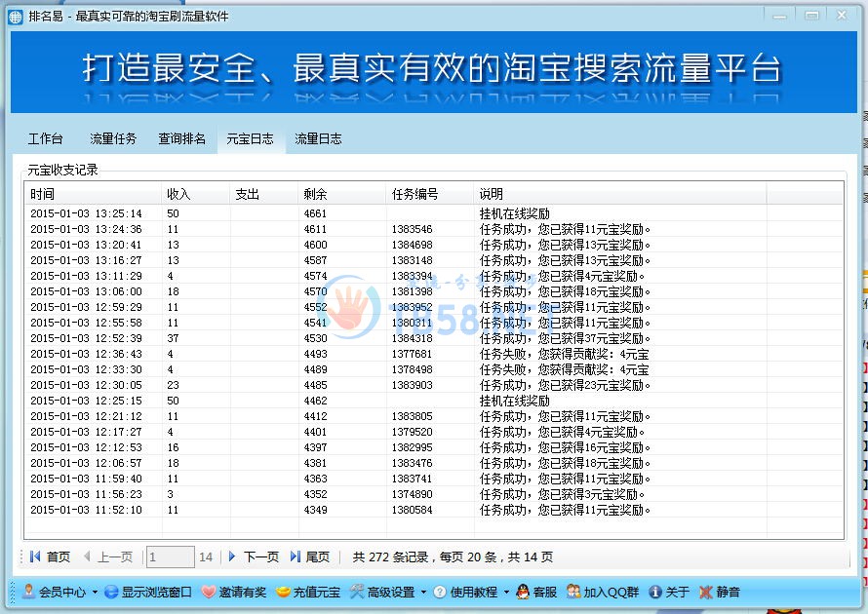This screenshot has width=868, height=614.
Task: Switch to the 流量日志 tab
Action: tap(318, 138)
